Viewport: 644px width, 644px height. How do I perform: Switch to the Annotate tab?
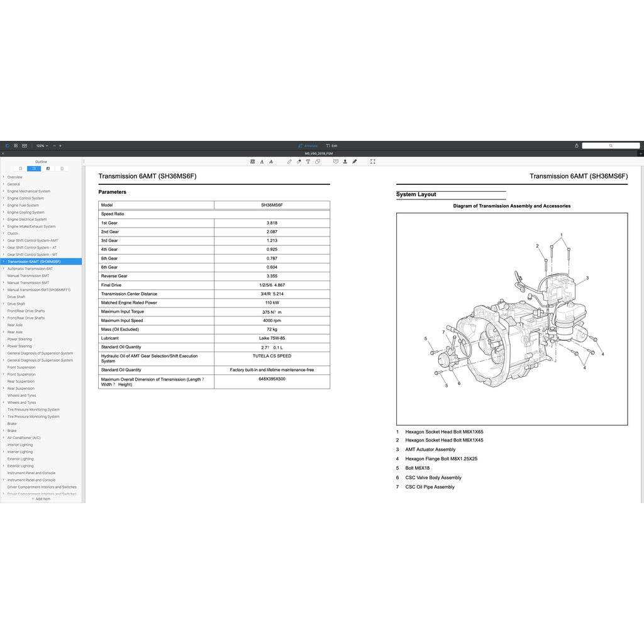[x=308, y=145]
